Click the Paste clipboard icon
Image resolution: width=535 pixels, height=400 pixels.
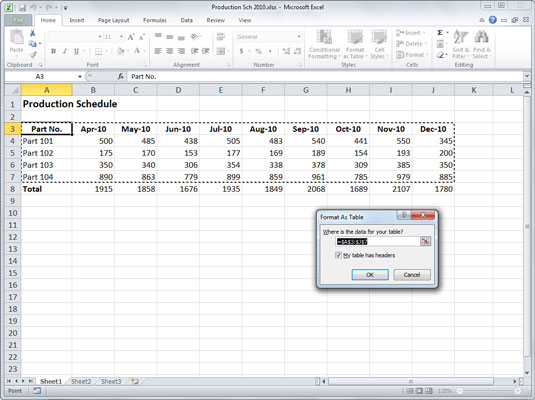click(16, 38)
